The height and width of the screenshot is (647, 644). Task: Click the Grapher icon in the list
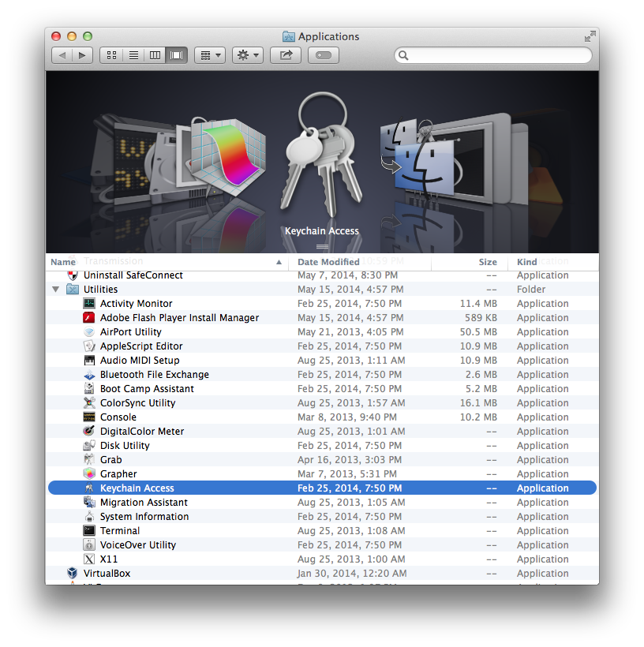pos(89,473)
